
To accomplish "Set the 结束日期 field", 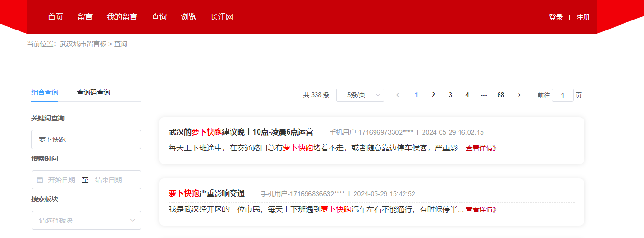I will 108,180.
